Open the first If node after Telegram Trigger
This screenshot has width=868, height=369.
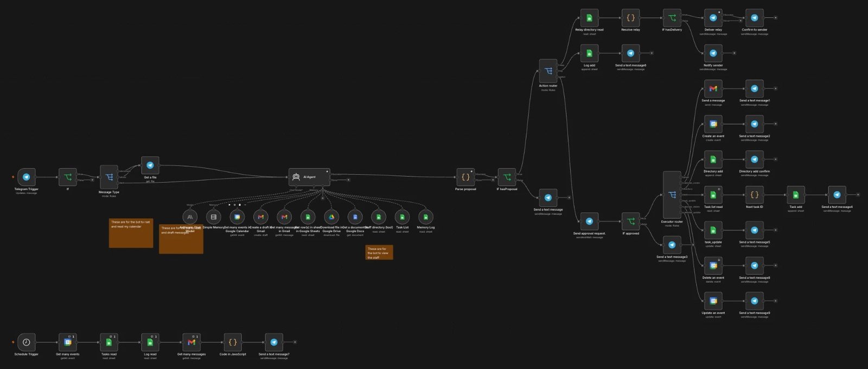point(68,177)
